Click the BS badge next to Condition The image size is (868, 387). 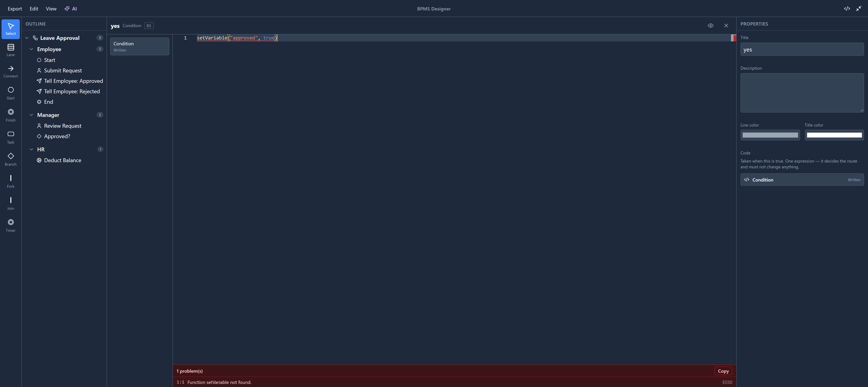149,26
